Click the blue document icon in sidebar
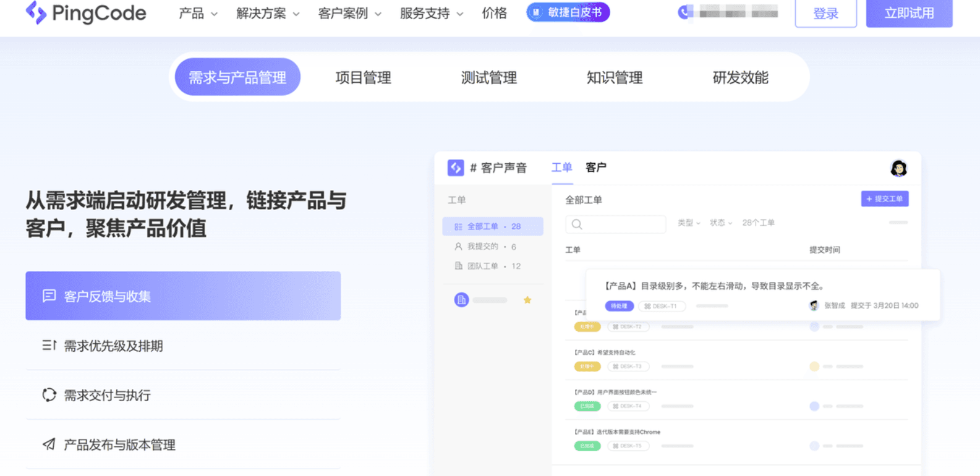Screen dimensions: 980x476 click(x=461, y=300)
